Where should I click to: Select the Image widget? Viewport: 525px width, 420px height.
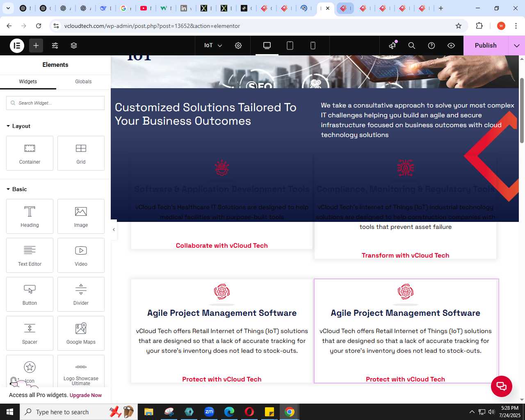point(81,217)
